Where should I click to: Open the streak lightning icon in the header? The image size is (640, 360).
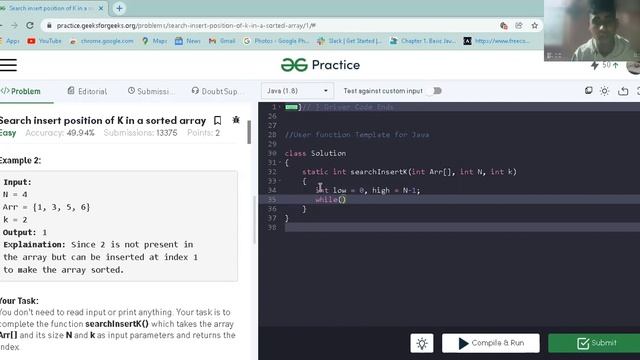click(595, 65)
